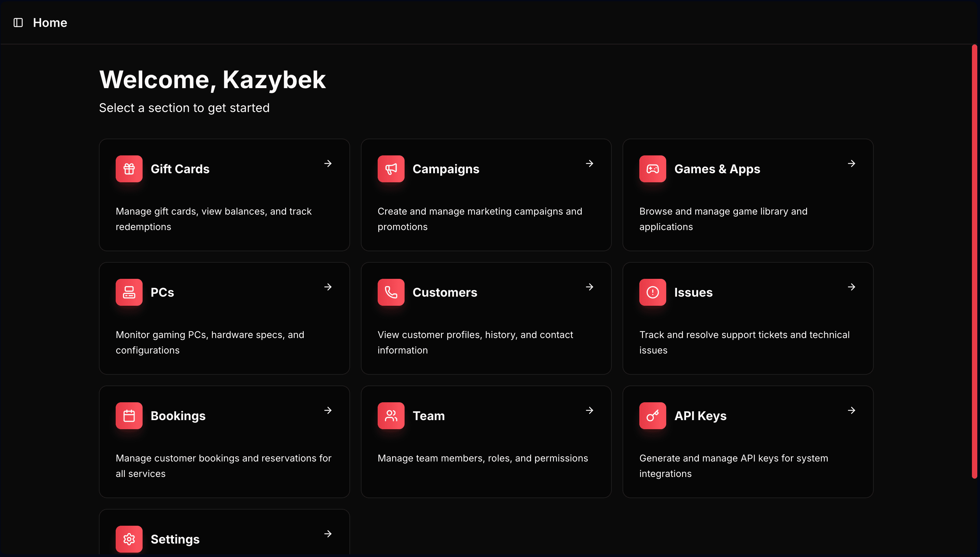
Task: Click the Games & Apps gamepad icon
Action: pyautogui.click(x=652, y=169)
